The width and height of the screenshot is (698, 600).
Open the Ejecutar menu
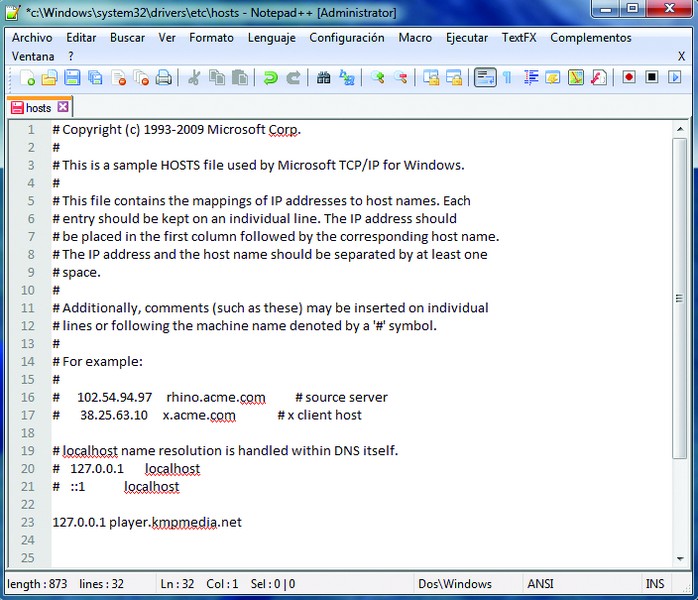[x=467, y=38]
